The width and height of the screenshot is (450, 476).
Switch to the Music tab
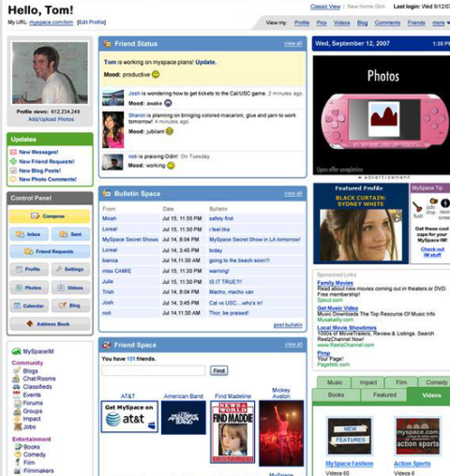tap(334, 382)
